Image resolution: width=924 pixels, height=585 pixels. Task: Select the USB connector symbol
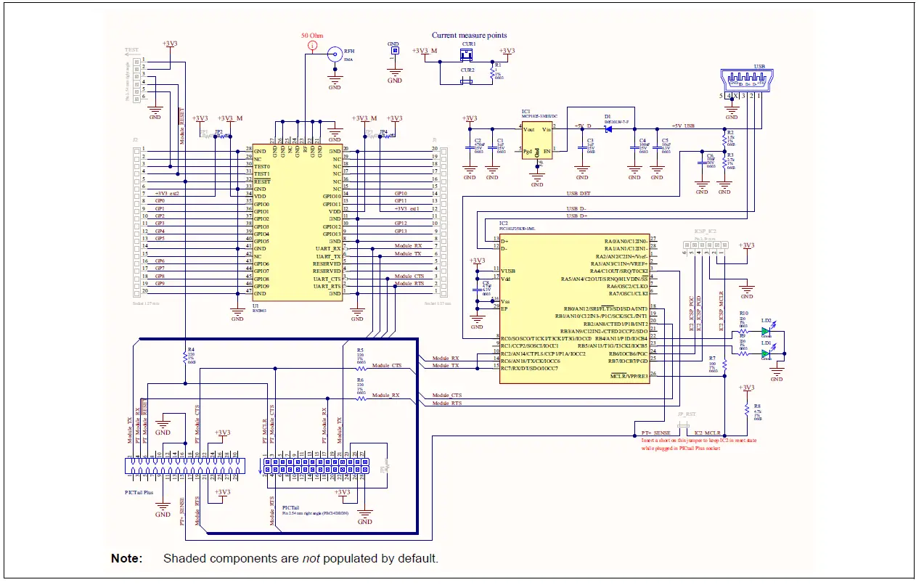(745, 81)
